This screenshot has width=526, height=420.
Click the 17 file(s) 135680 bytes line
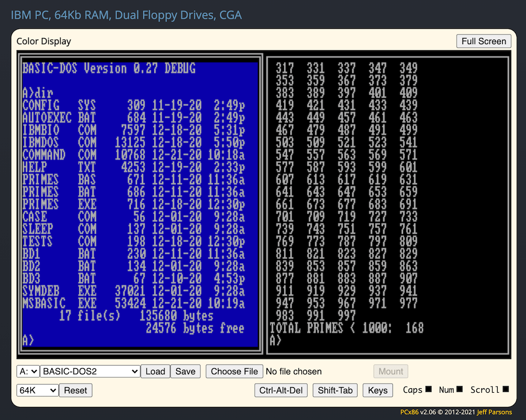pos(136,316)
